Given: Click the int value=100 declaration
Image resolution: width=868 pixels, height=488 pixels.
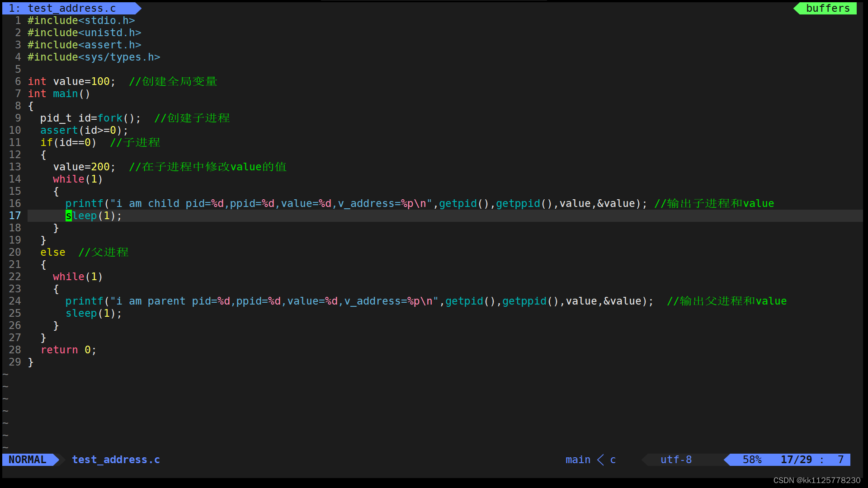Looking at the screenshot, I should click(x=72, y=81).
